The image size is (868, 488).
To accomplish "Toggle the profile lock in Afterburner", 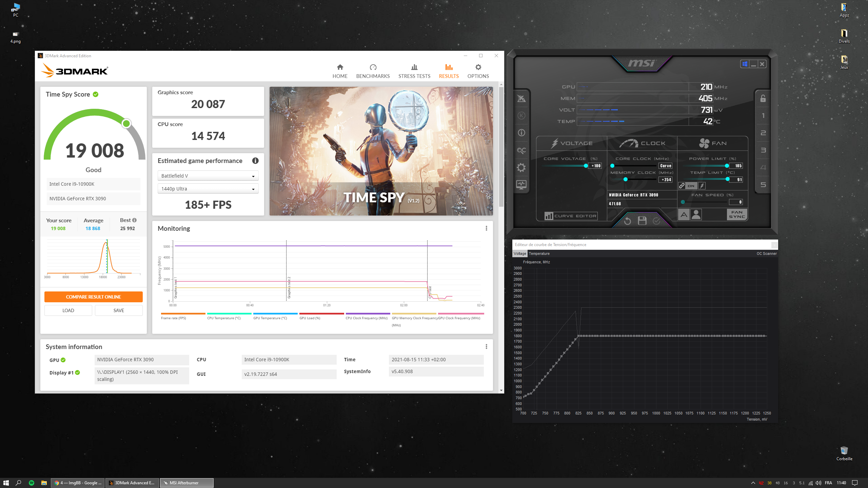I will pos(763,99).
